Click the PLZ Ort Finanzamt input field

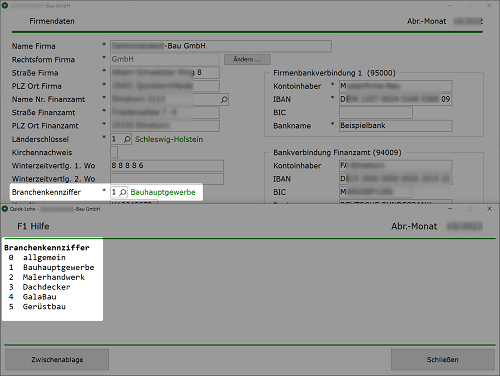click(x=165, y=126)
